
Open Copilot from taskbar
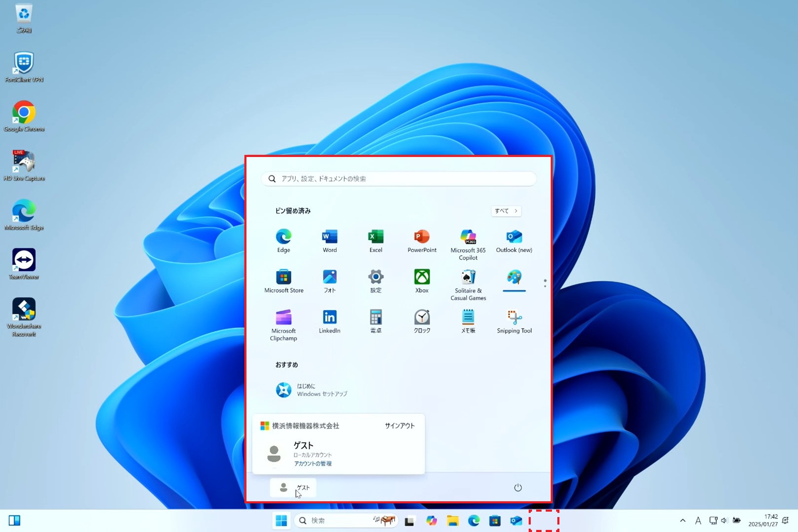coord(431,521)
